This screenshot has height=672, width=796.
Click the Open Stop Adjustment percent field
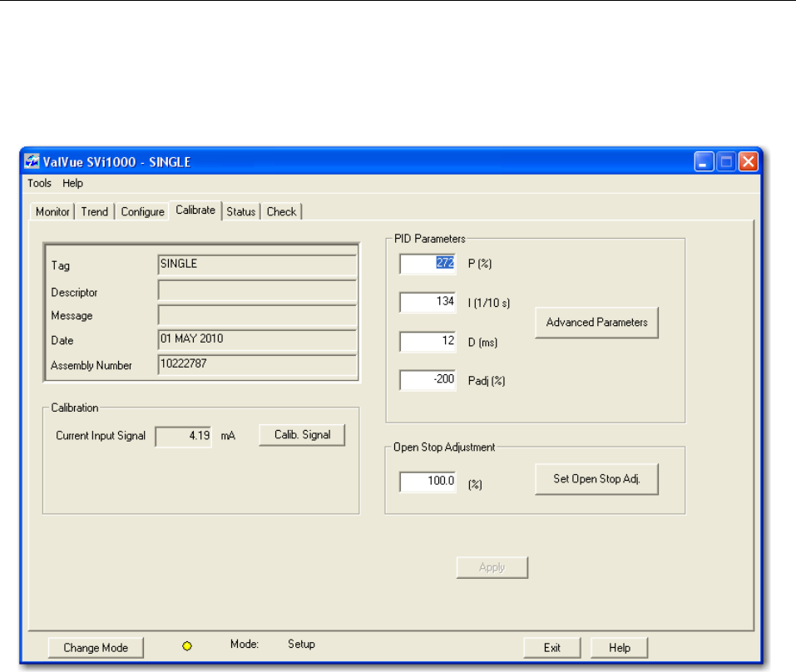428,482
